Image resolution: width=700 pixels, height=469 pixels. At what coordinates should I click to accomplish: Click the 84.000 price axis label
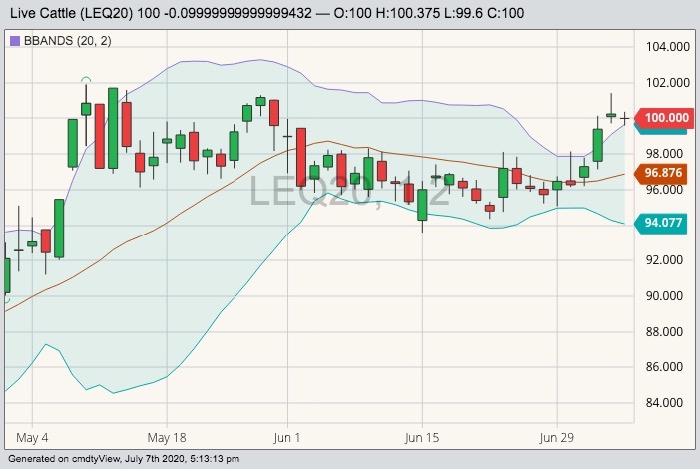(x=664, y=403)
